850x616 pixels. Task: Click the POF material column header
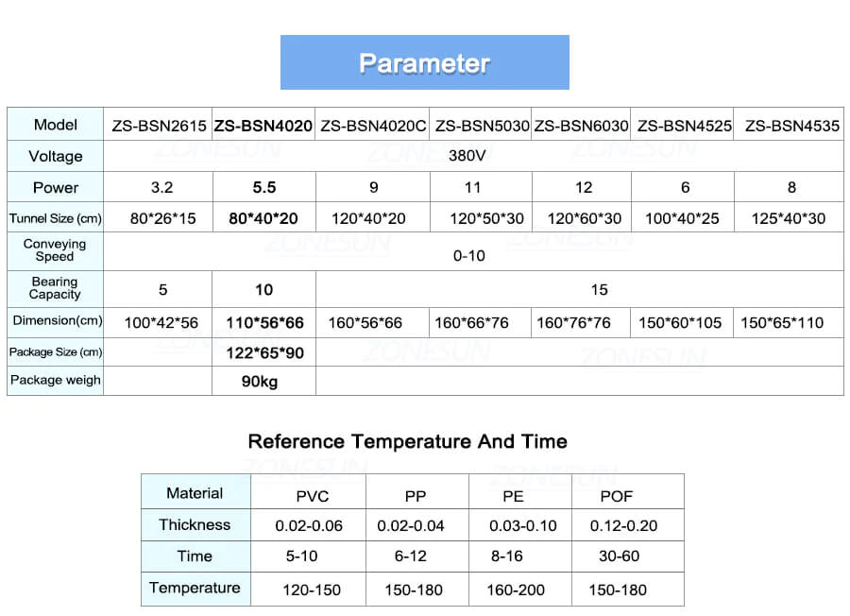(x=616, y=496)
